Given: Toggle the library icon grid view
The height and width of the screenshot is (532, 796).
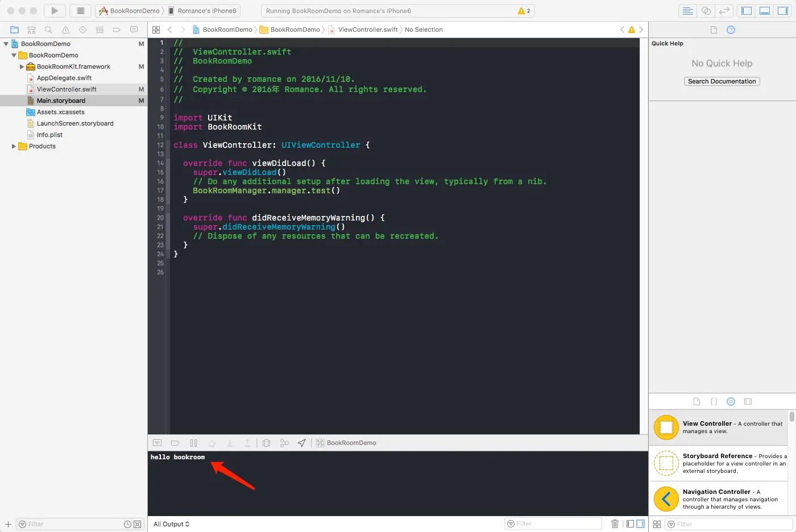Looking at the screenshot, I should [x=657, y=524].
